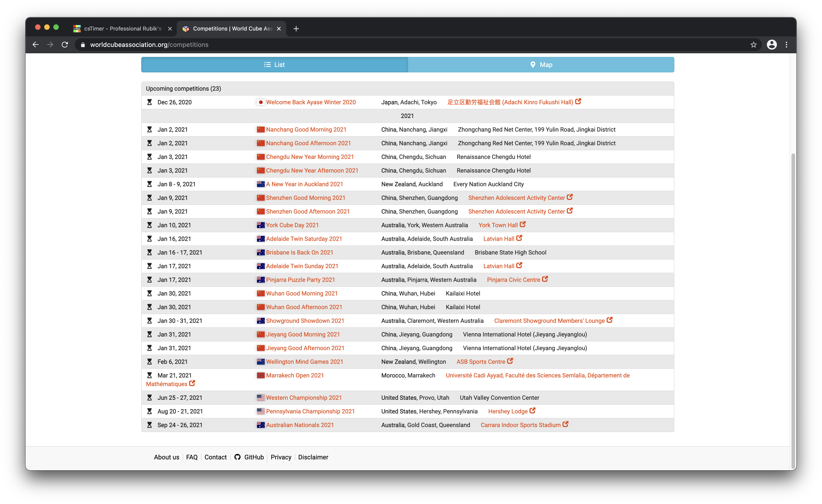Open Welcome Back Ayase Winter 2020
The height and width of the screenshot is (504, 822).
point(311,102)
